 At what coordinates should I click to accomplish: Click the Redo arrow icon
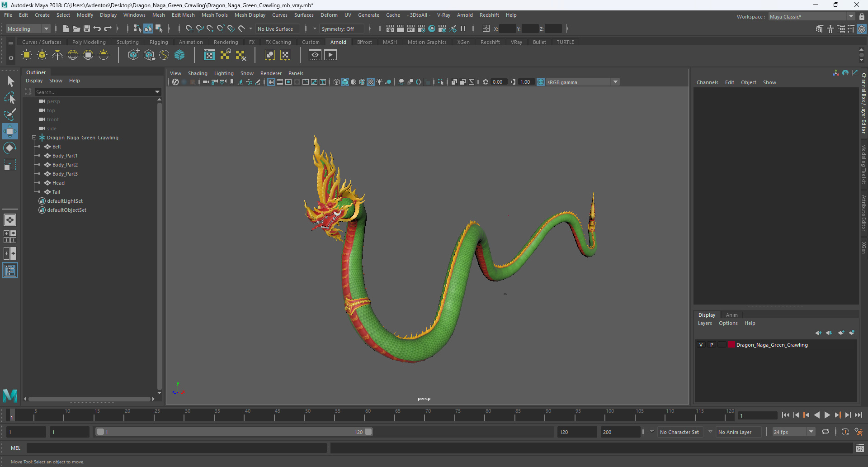(x=108, y=29)
